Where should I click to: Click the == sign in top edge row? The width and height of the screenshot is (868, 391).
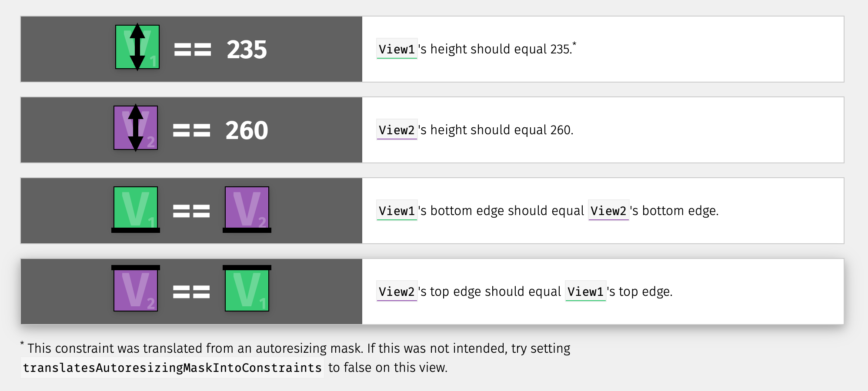pos(191,292)
